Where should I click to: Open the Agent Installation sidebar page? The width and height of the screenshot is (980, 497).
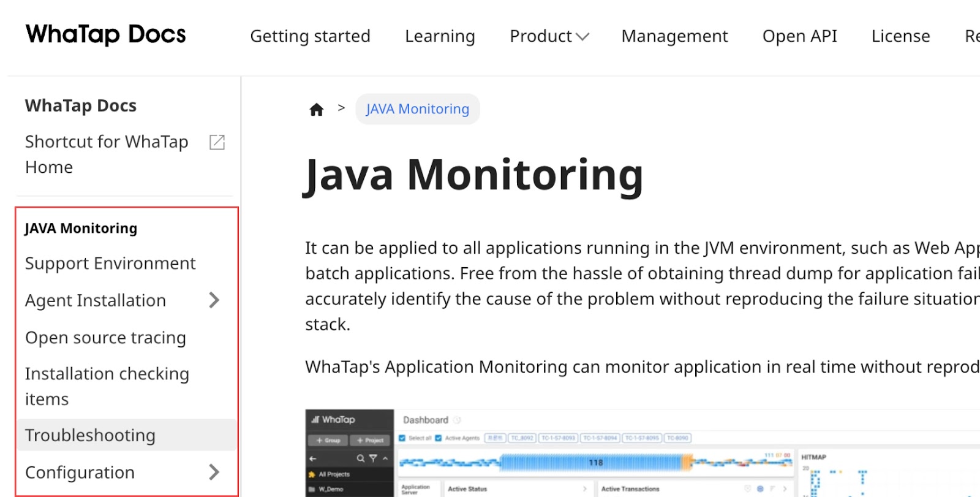pyautogui.click(x=96, y=300)
